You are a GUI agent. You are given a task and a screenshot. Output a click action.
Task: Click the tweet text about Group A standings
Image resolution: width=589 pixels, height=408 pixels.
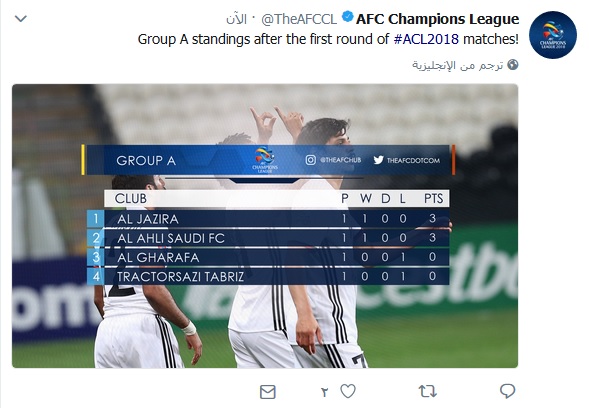click(328, 39)
